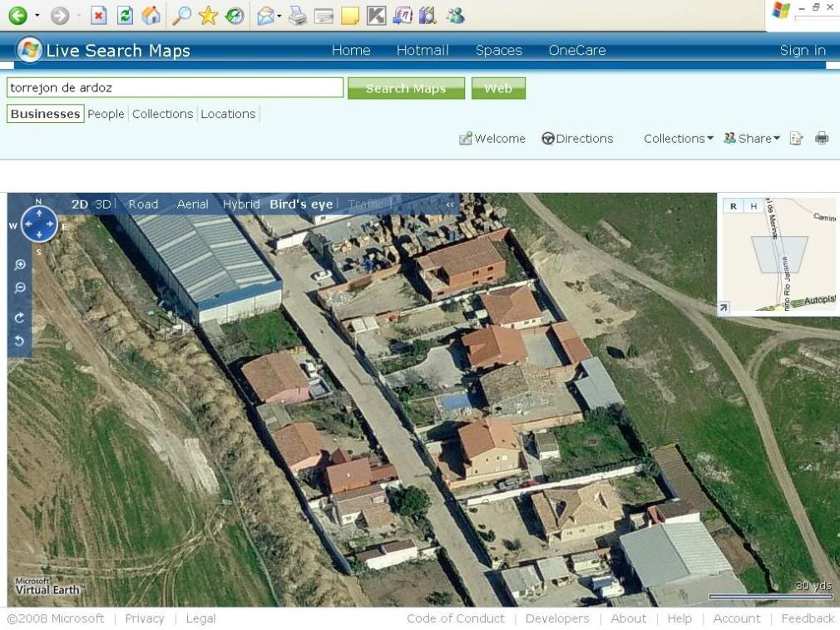Rotate the bird's eye view counterclockwise
The width and height of the screenshot is (840, 630).
coord(20,341)
